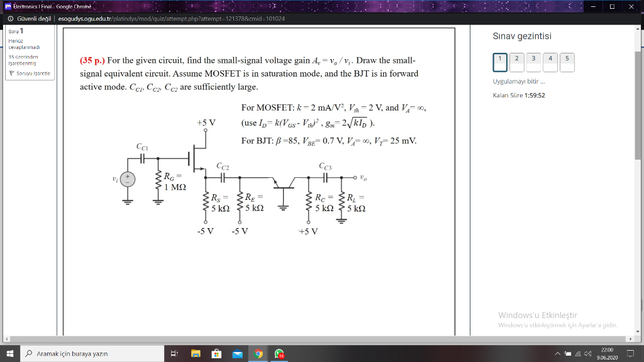Open the notification center icon
Screen dimensions: 644x362
630,353
